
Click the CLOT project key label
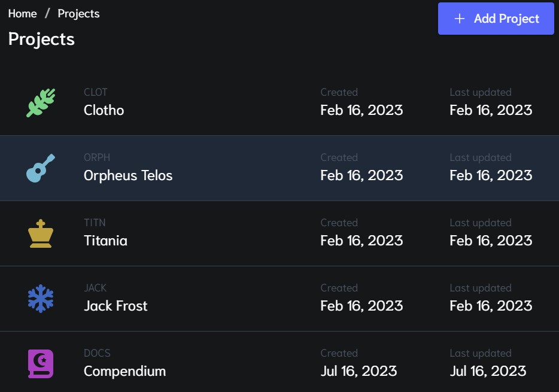coord(96,92)
